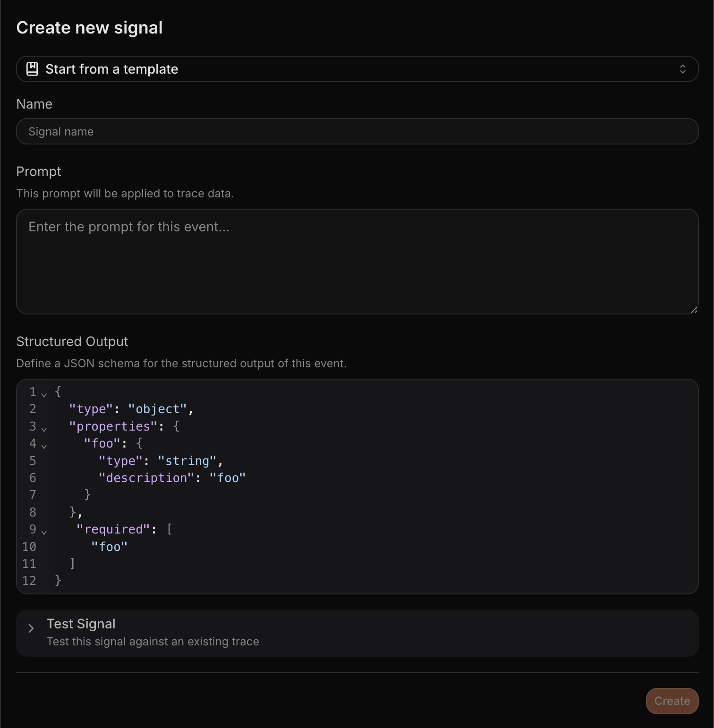Screen dimensions: 714x728
Task: Collapse the properties object in the schema
Action: pos(44,429)
